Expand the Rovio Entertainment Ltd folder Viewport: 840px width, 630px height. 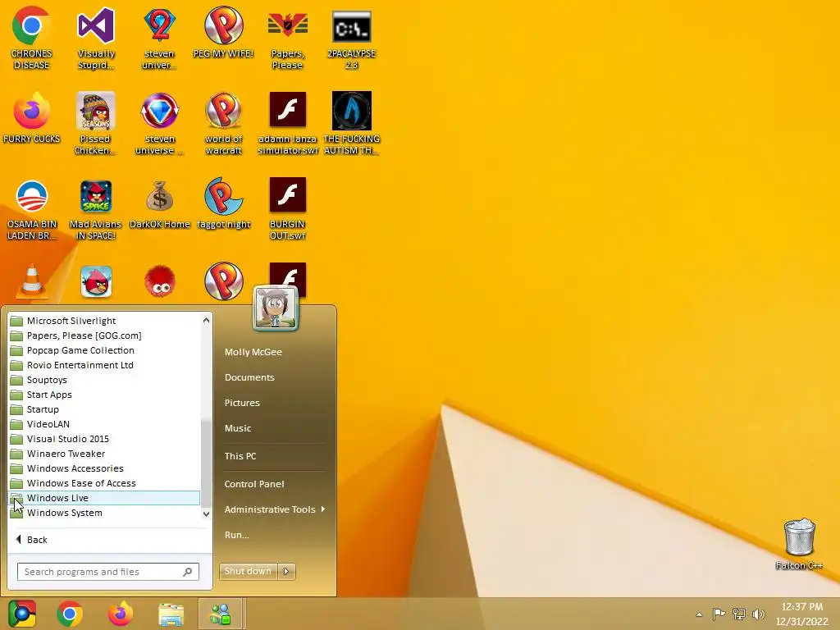[x=104, y=365]
